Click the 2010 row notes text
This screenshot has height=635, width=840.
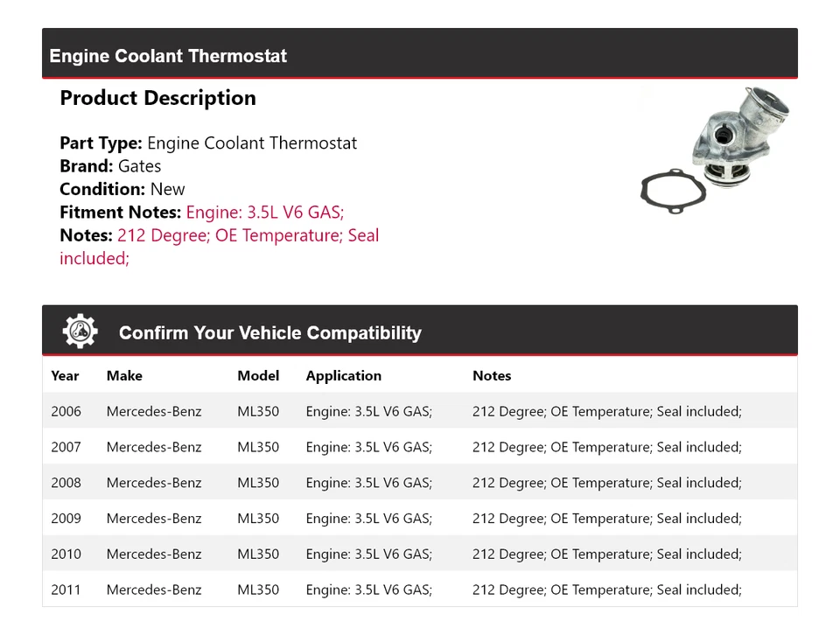606,554
